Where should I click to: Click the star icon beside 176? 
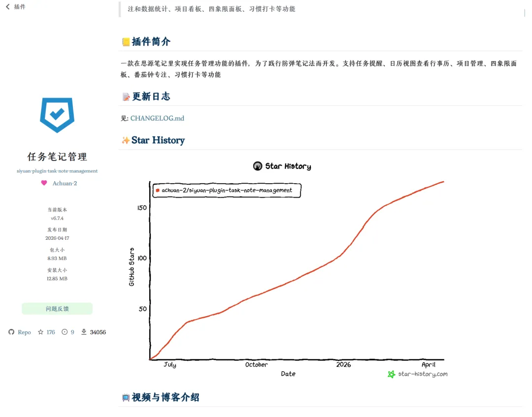click(41, 332)
